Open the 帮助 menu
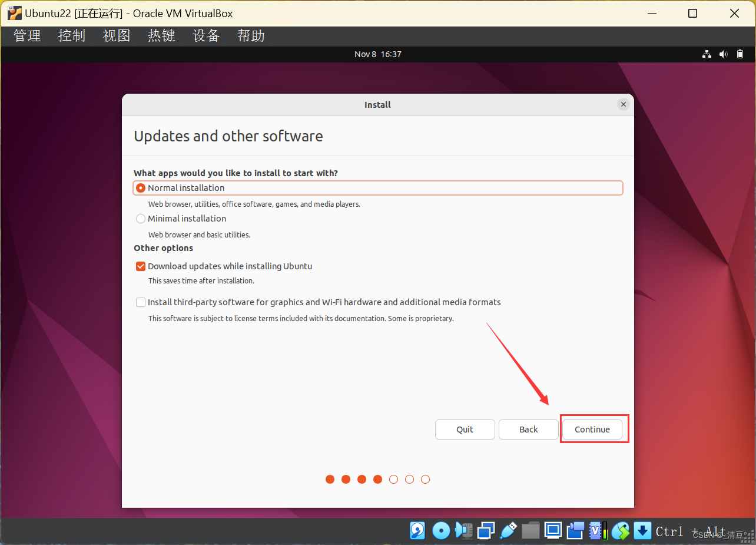Image resolution: width=756 pixels, height=545 pixels. pyautogui.click(x=251, y=35)
